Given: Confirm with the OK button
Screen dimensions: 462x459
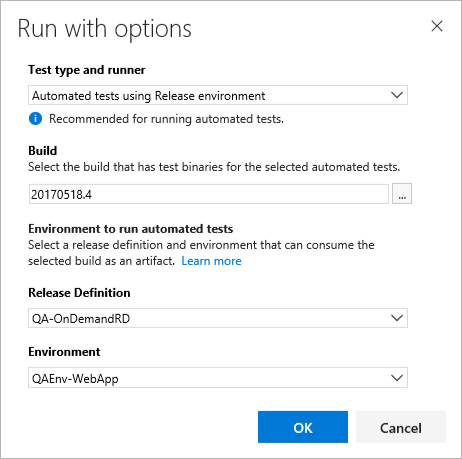Looking at the screenshot, I should (303, 427).
